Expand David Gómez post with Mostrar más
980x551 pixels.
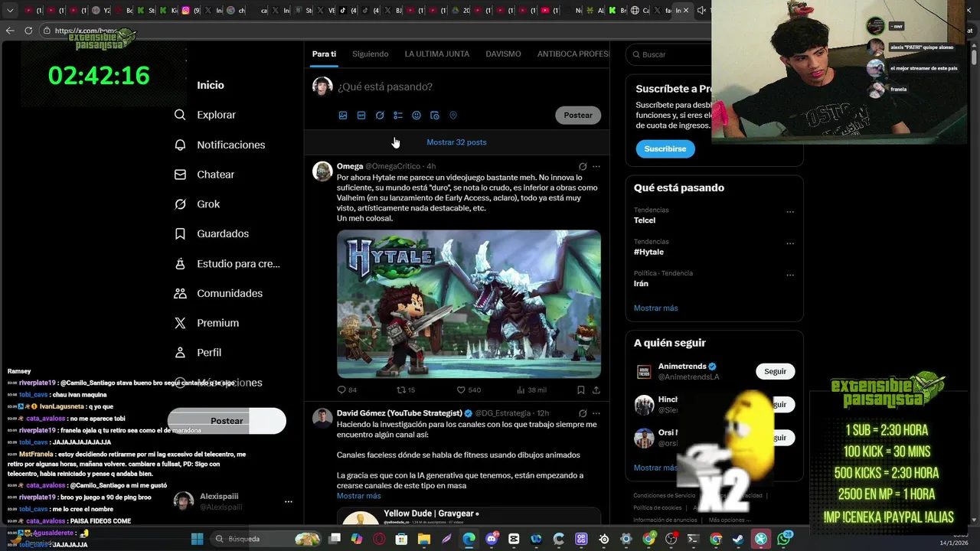(358, 496)
